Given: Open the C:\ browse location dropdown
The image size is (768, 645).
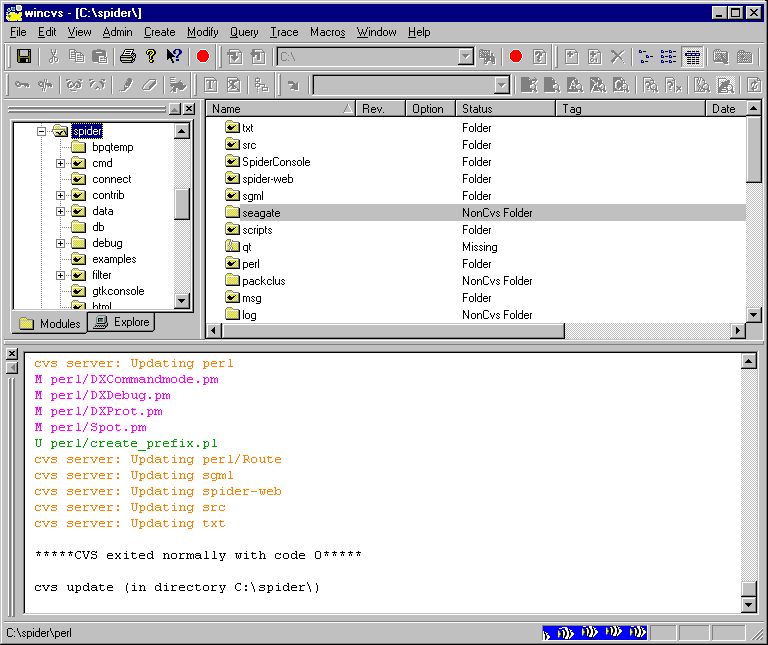Looking at the screenshot, I should point(465,57).
